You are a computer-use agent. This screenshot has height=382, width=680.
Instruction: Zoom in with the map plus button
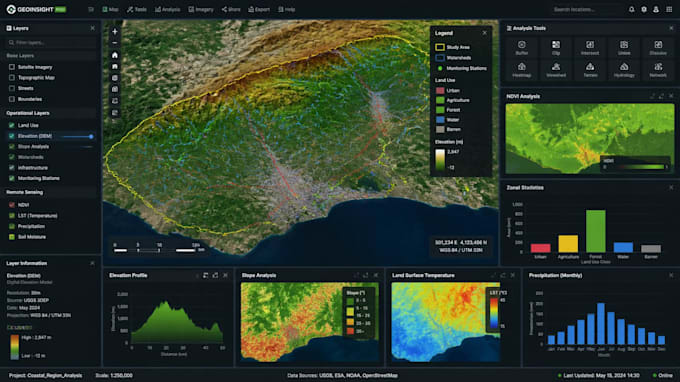[x=114, y=32]
